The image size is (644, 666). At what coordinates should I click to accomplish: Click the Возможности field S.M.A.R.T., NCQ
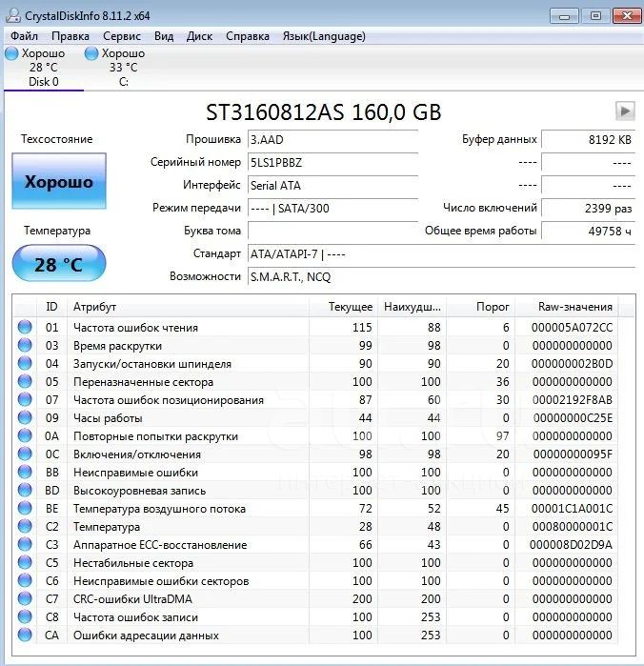point(441,277)
